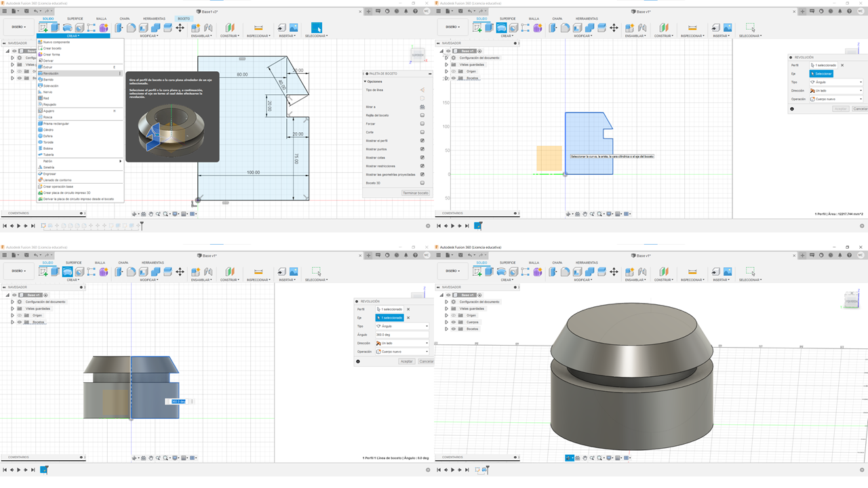Enable the Rejilla del boceto checkbox

point(422,115)
